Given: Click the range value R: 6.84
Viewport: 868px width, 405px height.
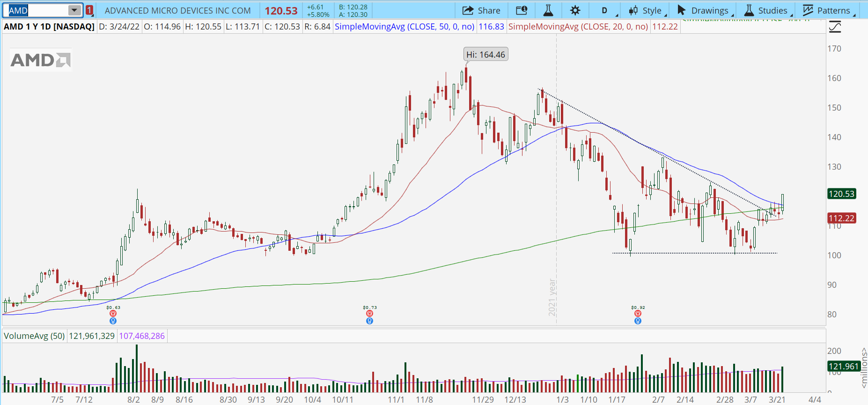Looking at the screenshot, I should coord(318,27).
